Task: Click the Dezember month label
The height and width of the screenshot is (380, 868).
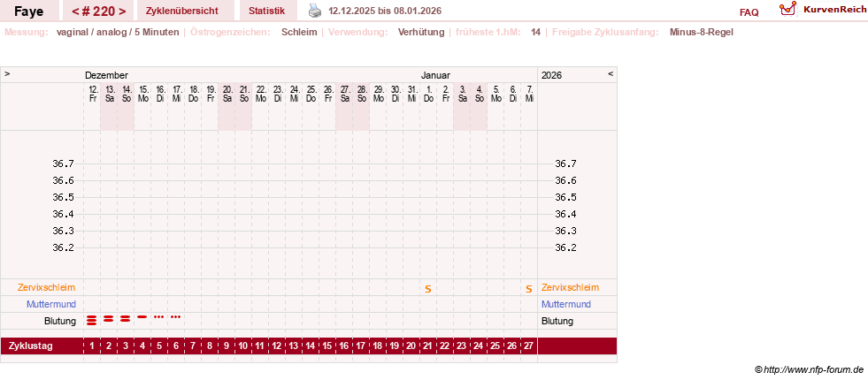Action: 106,75
